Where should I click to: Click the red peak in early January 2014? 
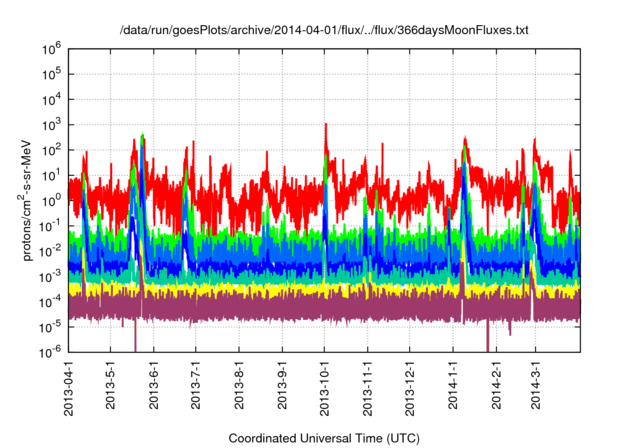465,141
